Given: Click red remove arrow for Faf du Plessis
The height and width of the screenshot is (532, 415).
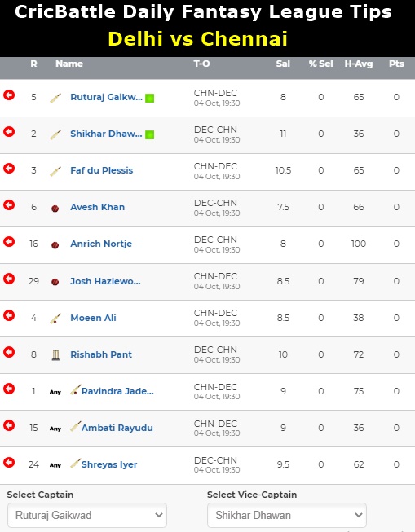Looking at the screenshot, I should pos(9,169).
